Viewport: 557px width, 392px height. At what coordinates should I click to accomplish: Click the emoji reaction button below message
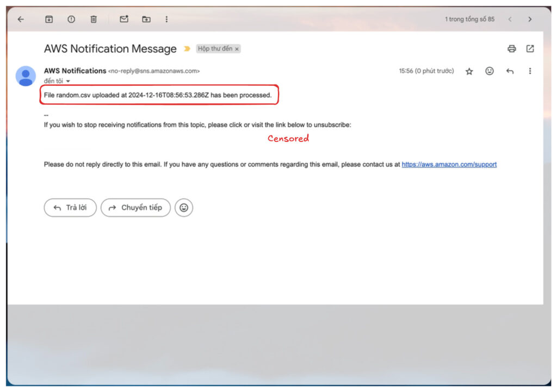[184, 208]
